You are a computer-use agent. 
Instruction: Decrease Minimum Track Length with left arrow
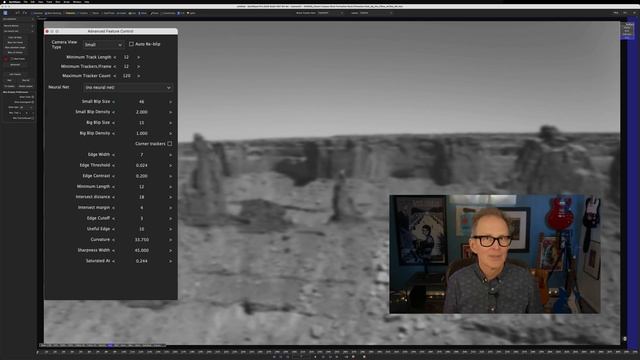click(115, 57)
